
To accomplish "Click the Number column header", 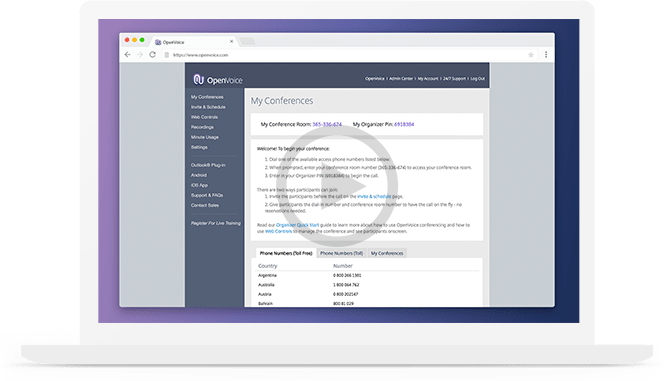I will pos(343,266).
